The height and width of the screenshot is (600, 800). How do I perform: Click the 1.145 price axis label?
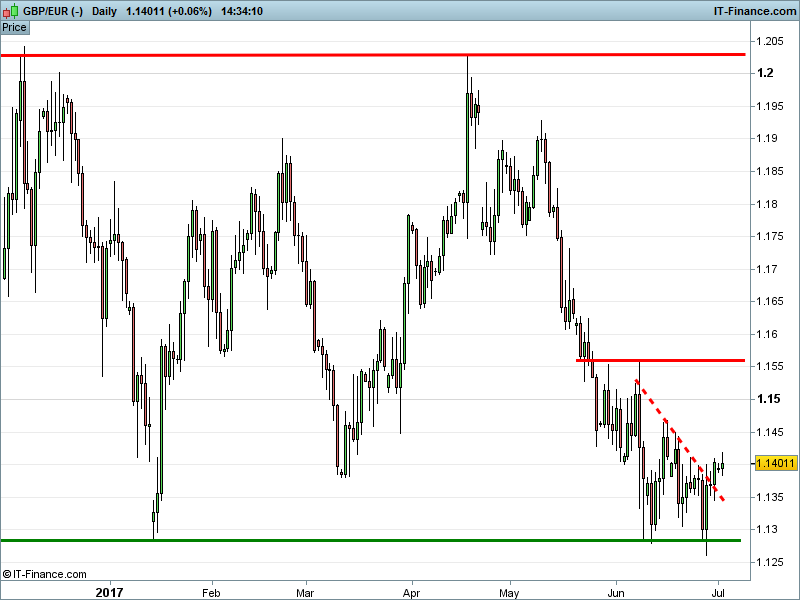[769, 432]
